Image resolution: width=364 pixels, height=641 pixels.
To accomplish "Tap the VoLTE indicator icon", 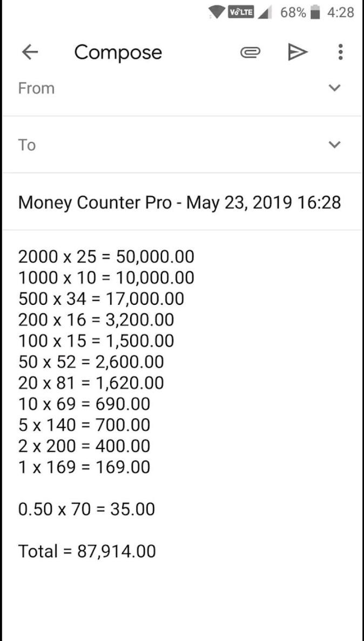I will coord(241,12).
